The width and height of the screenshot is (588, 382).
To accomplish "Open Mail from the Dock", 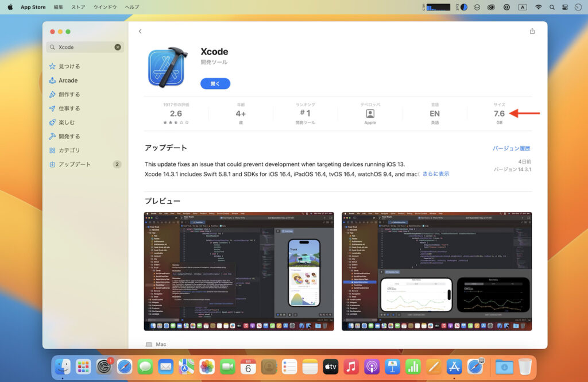I will [x=166, y=367].
